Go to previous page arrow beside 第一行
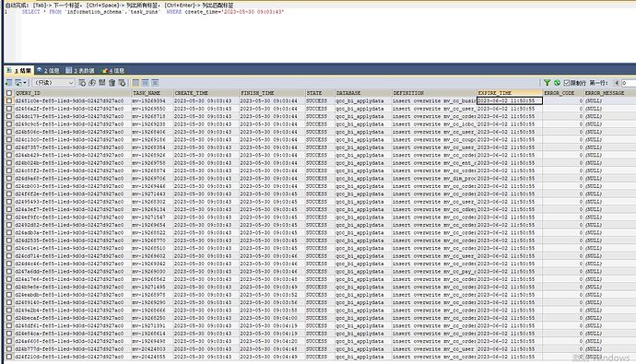The height and width of the screenshot is (364, 636). pos(617,83)
